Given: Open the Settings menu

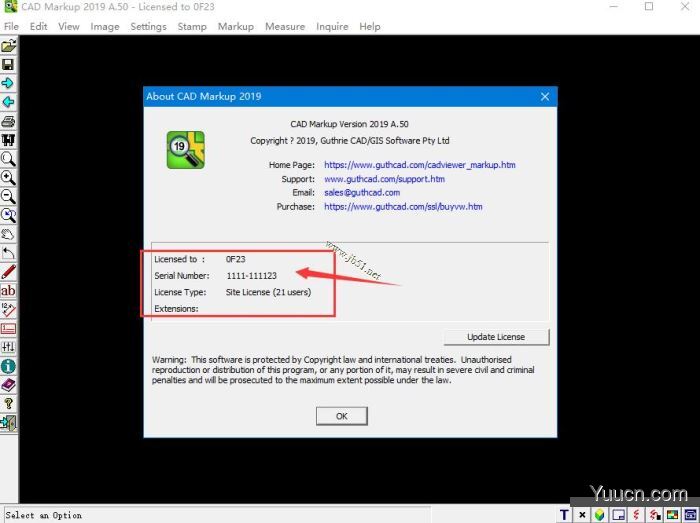Looking at the screenshot, I should pyautogui.click(x=148, y=26).
